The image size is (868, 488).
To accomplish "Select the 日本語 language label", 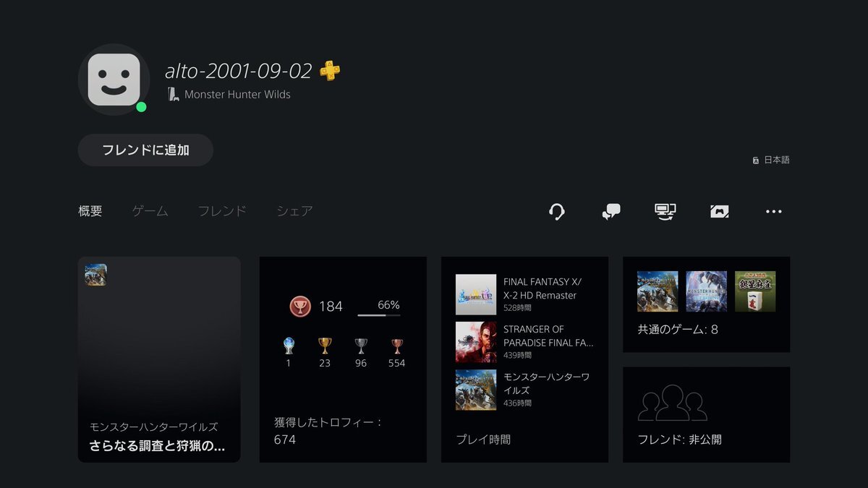I will (777, 160).
